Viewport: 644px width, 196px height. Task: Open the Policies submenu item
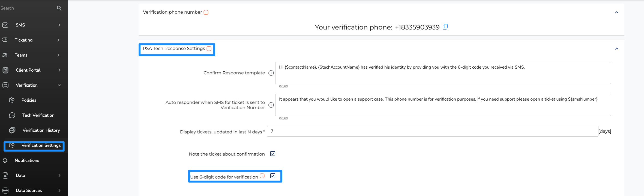point(29,100)
